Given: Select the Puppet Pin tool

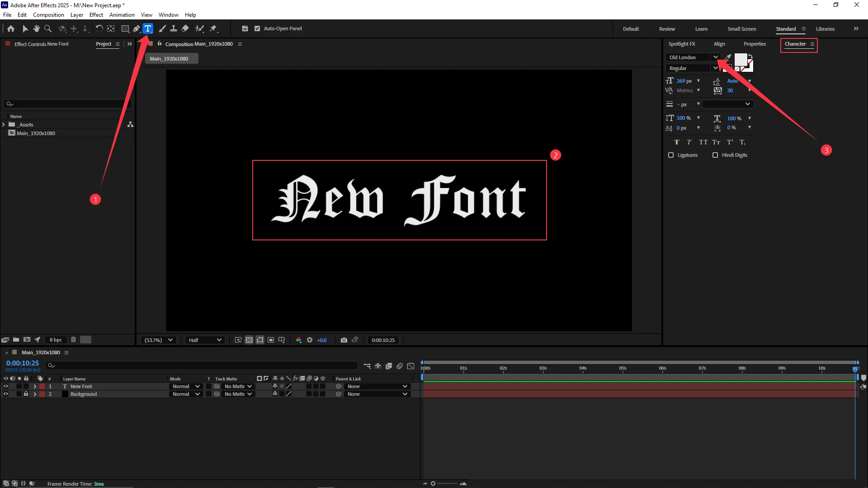Looking at the screenshot, I should click(x=213, y=28).
